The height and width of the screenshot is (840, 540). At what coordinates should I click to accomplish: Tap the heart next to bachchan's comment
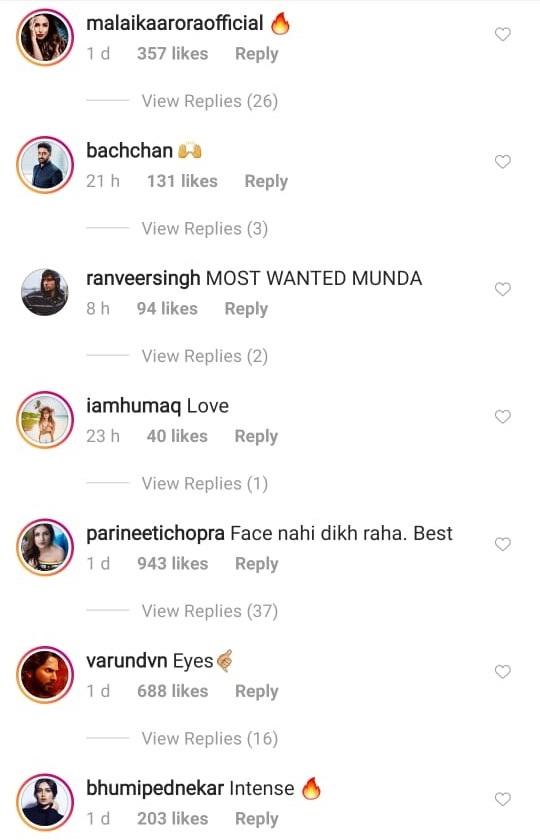coord(502,162)
